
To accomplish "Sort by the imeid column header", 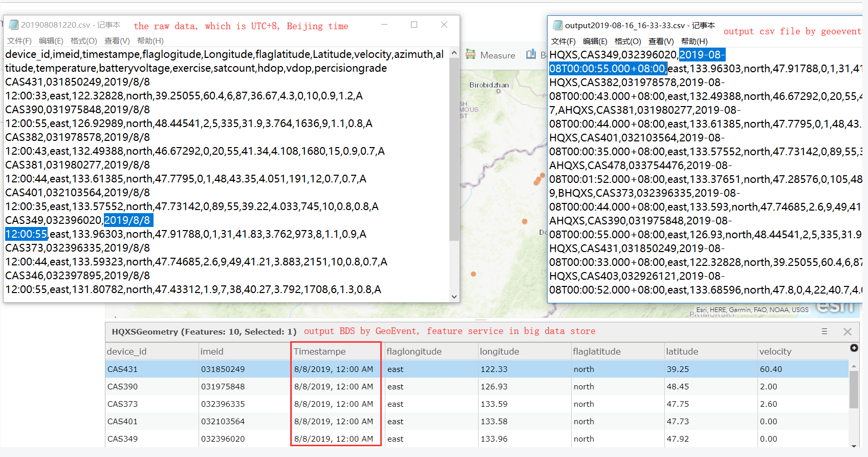I will pyautogui.click(x=245, y=351).
